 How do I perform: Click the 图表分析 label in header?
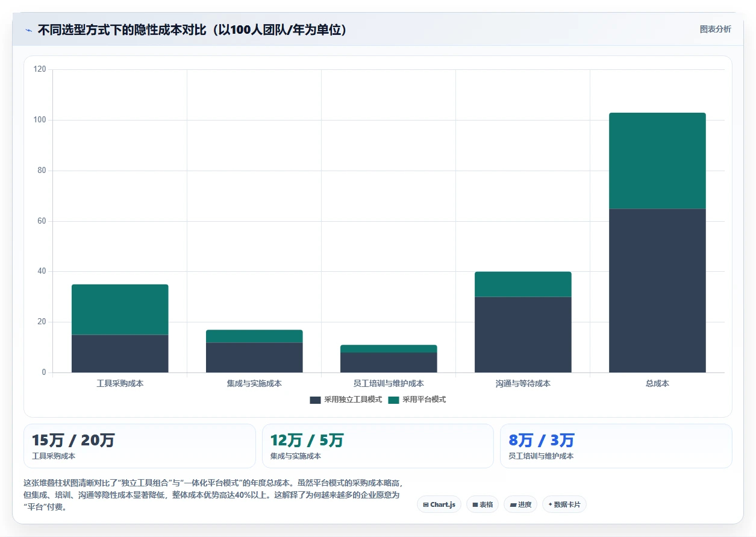point(715,29)
